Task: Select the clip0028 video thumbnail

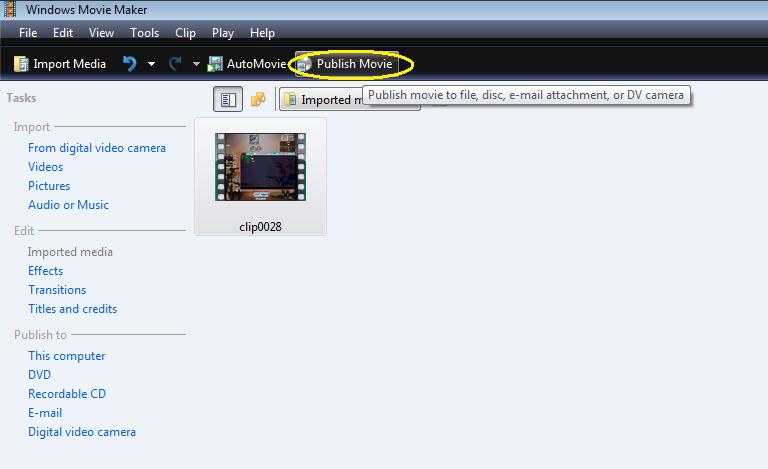Action: pos(260,170)
